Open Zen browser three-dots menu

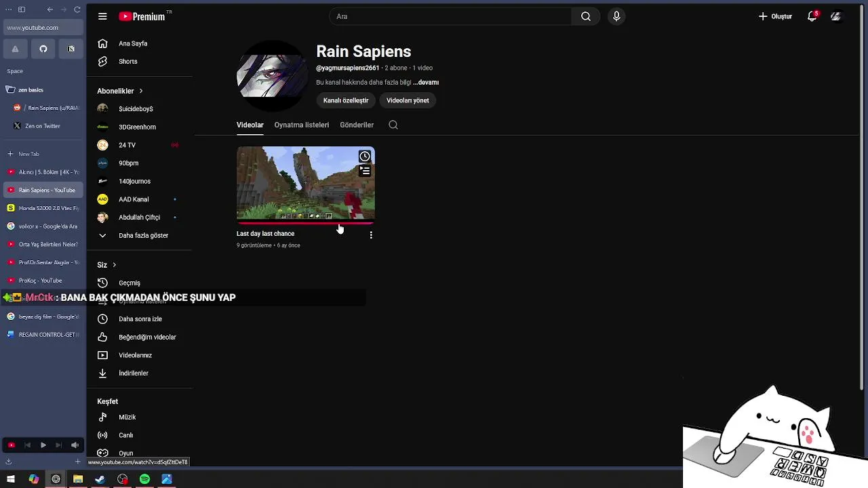coord(8,9)
